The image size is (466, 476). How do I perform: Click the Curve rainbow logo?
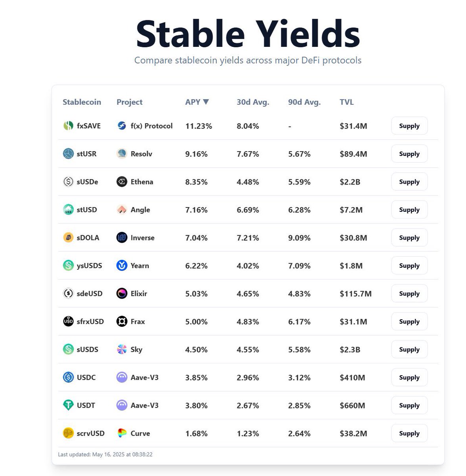tap(122, 433)
